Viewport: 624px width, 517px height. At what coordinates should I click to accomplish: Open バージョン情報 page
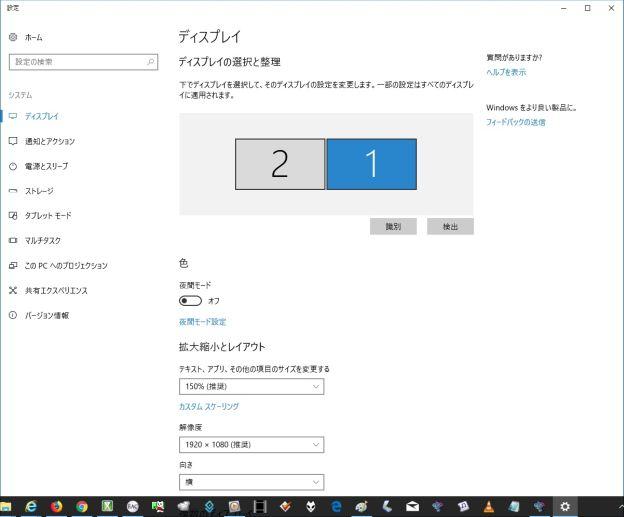(x=47, y=316)
